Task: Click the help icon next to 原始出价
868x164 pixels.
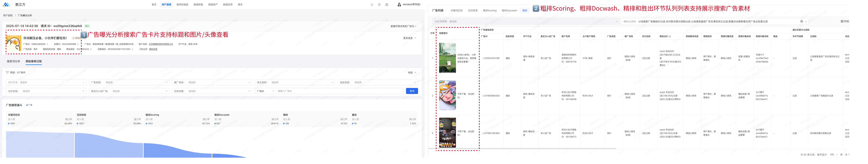Action: pos(670,36)
